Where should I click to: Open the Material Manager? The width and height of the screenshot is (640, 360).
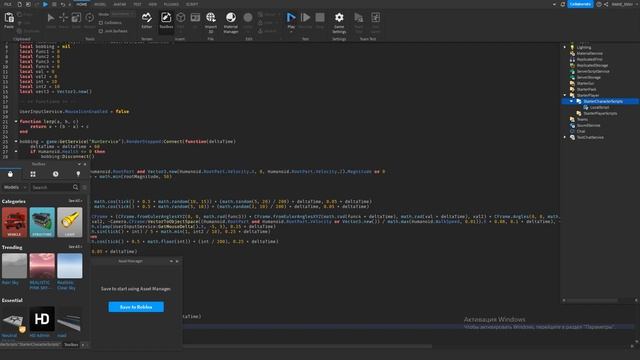click(231, 18)
